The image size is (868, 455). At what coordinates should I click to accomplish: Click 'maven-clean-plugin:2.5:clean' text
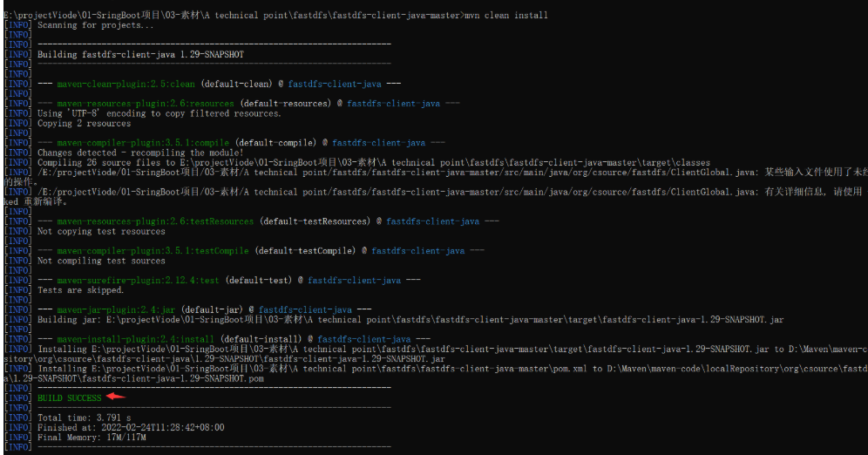tap(125, 85)
